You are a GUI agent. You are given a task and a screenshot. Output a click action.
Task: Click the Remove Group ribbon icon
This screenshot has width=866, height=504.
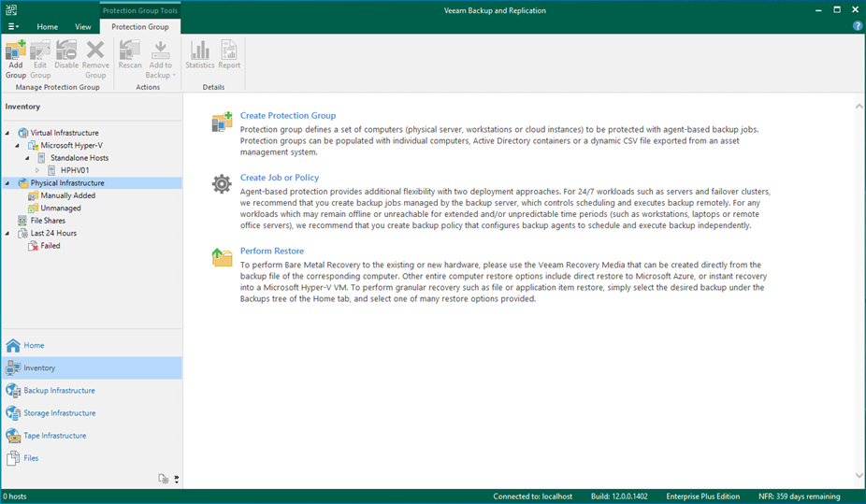[x=95, y=50]
